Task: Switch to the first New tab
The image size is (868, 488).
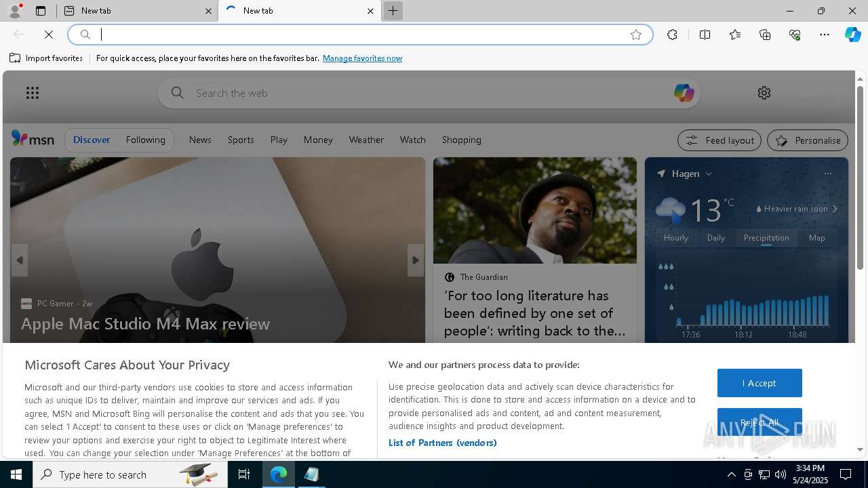Action: click(136, 11)
